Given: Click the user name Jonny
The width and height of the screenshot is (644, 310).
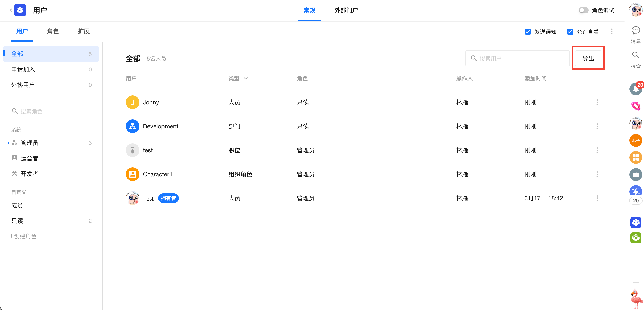Looking at the screenshot, I should [x=151, y=102].
